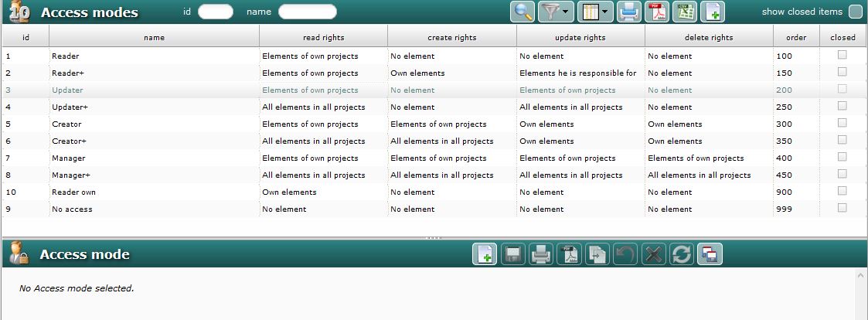This screenshot has height=320, width=868.
Task: Select the No access name cell
Action: click(x=154, y=209)
